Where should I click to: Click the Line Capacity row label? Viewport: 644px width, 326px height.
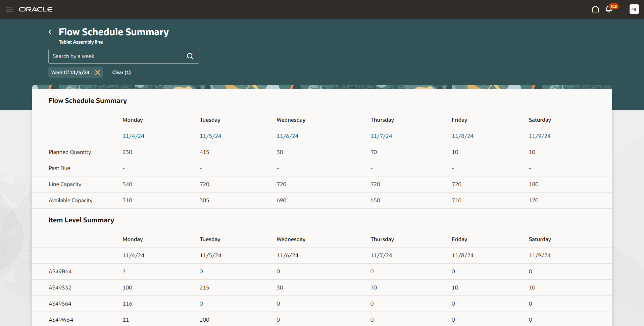[65, 184]
